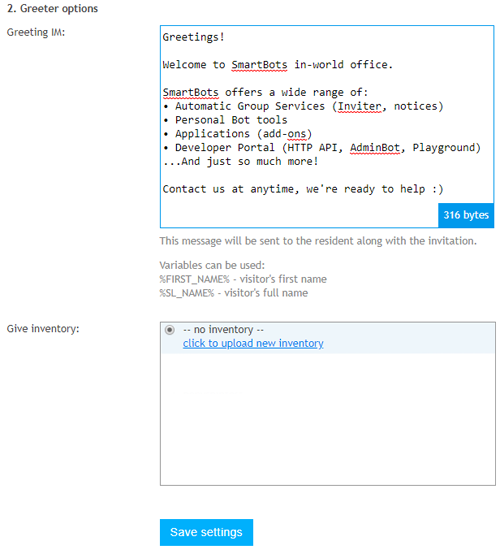Screen dimensions: 500x554
Task: Click the %FIRST_NAME% variable hint
Action: [243, 279]
